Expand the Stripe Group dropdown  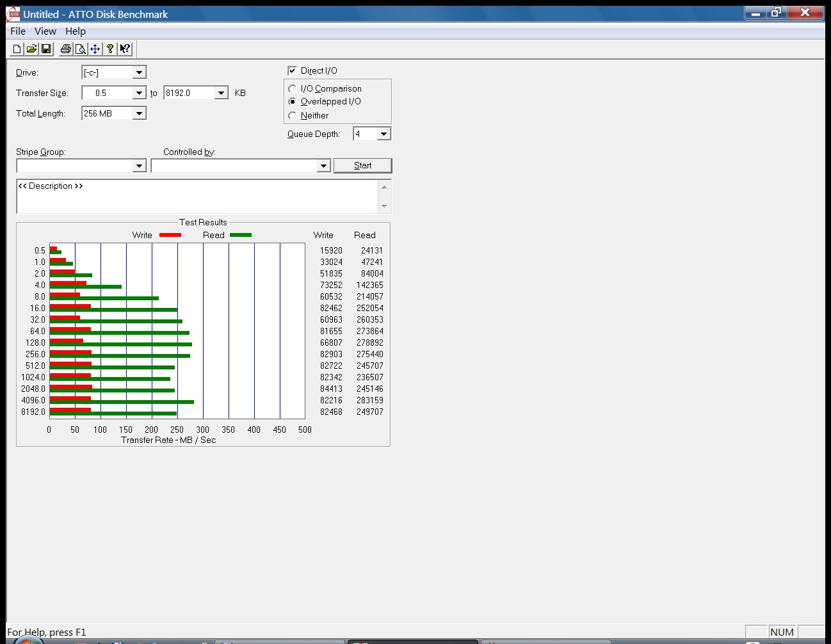click(139, 166)
